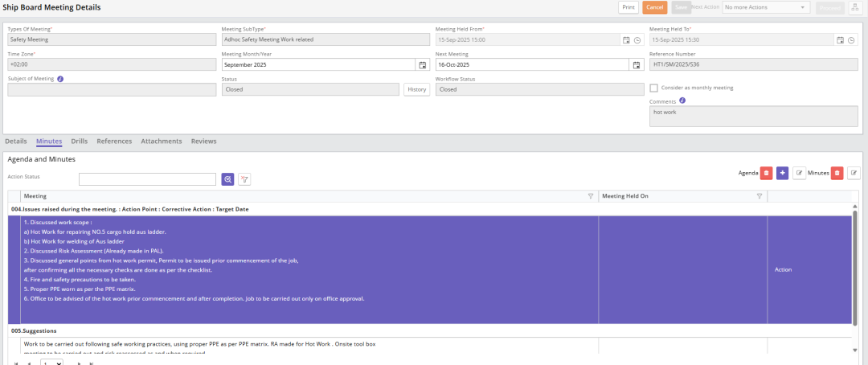The height and width of the screenshot is (365, 868).
Task: Delete the agenda with the red trash icon
Action: pyautogui.click(x=766, y=173)
